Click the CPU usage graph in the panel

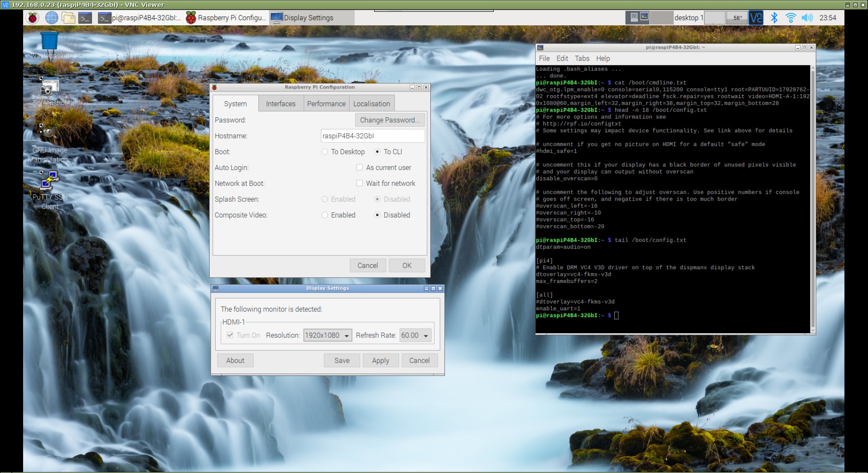[x=715, y=18]
